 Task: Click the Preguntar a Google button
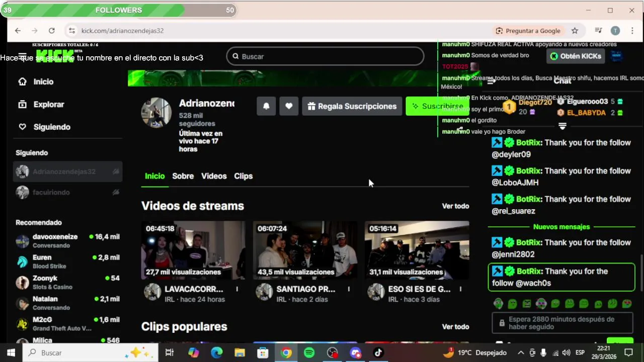[x=528, y=31]
